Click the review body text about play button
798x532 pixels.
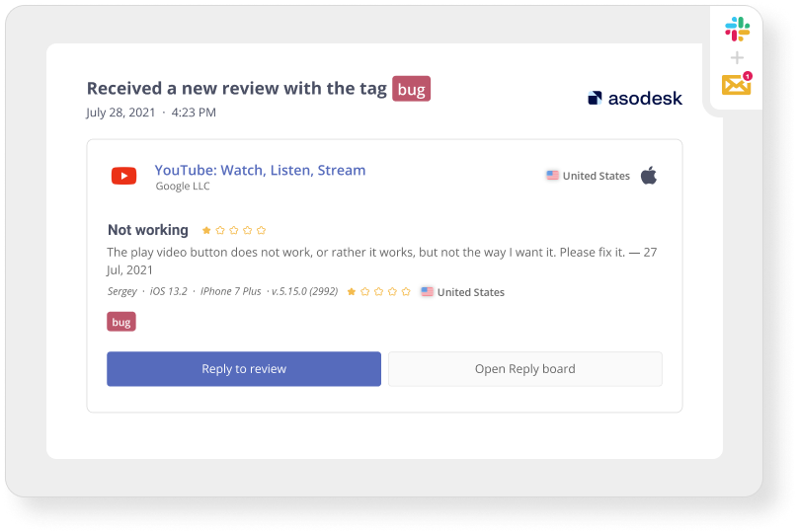(381, 261)
